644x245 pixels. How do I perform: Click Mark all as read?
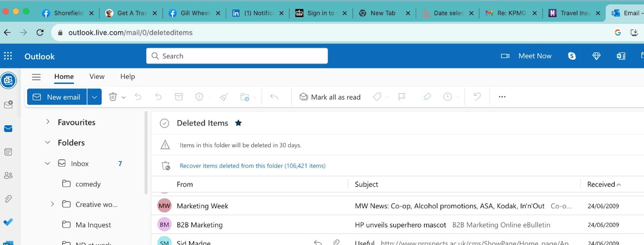click(x=330, y=97)
